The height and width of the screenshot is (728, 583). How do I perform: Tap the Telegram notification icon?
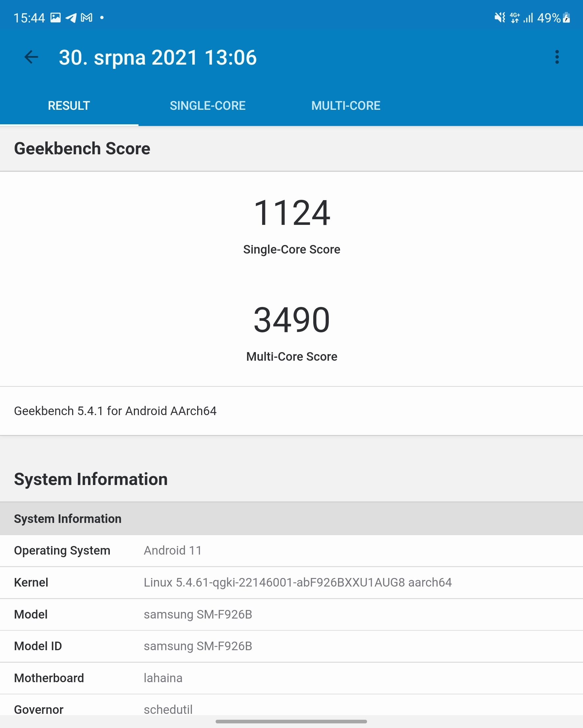tap(71, 17)
